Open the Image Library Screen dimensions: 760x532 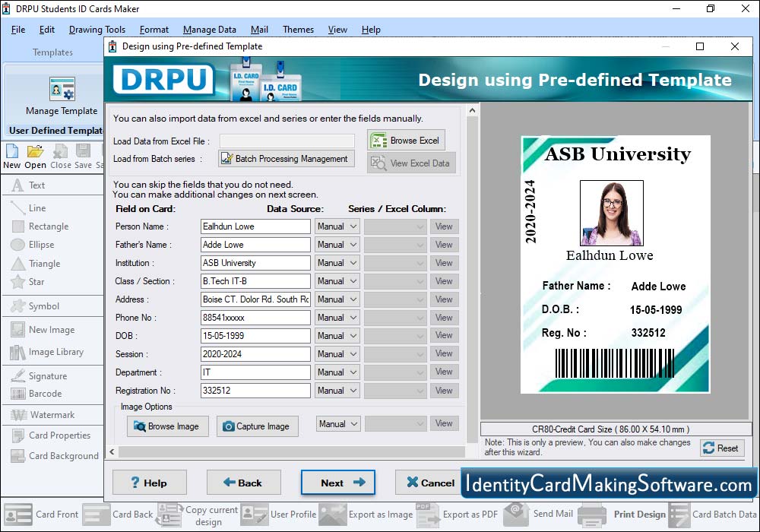click(x=46, y=352)
